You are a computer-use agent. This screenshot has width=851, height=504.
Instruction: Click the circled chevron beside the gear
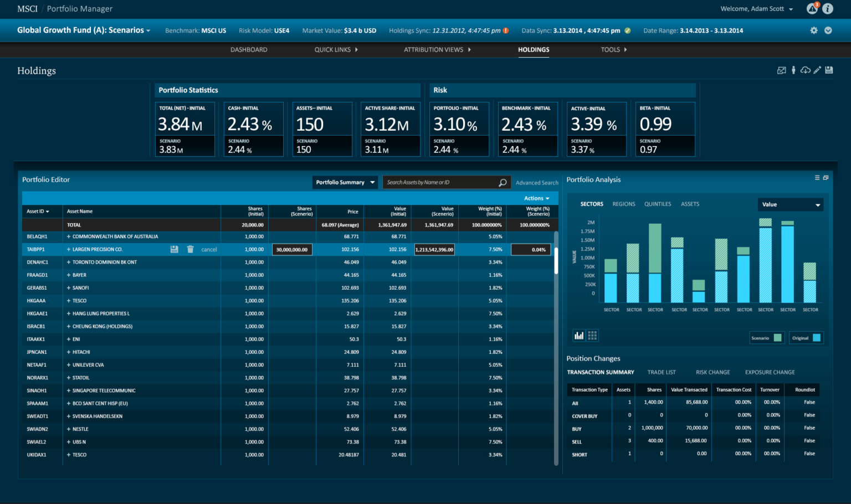[828, 30]
